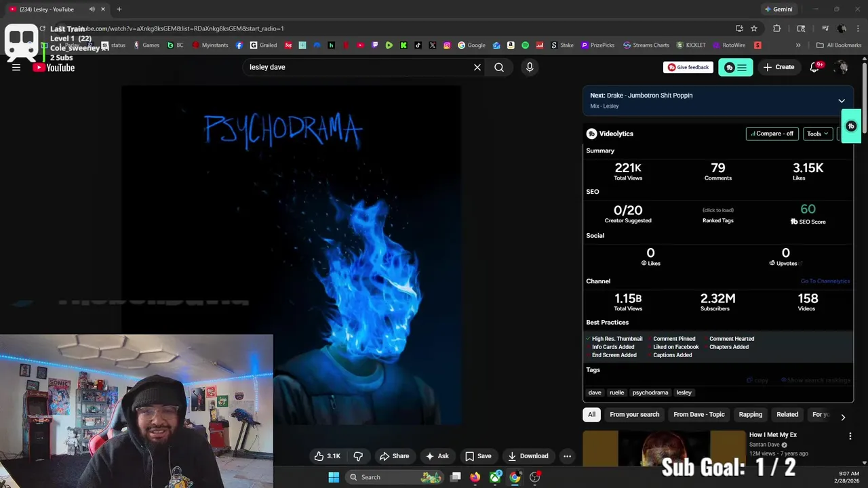Open the YouTube hamburger guide menu
The image size is (868, 488).
(x=16, y=67)
